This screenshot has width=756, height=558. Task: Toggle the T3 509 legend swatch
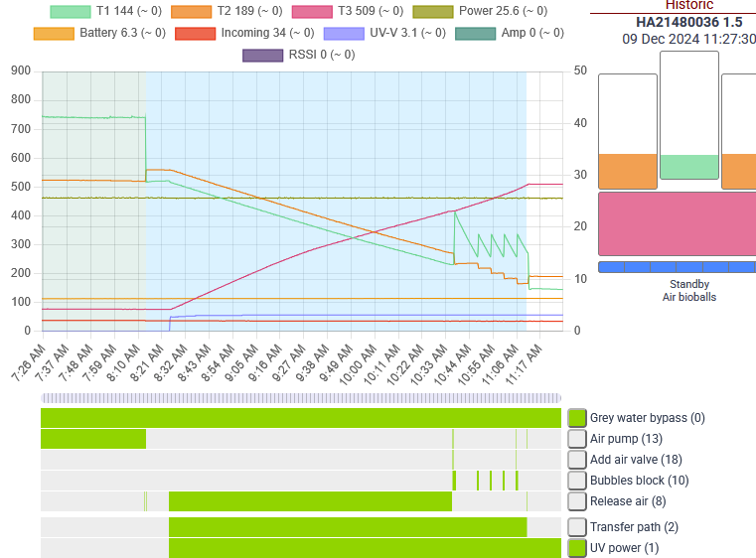(312, 12)
